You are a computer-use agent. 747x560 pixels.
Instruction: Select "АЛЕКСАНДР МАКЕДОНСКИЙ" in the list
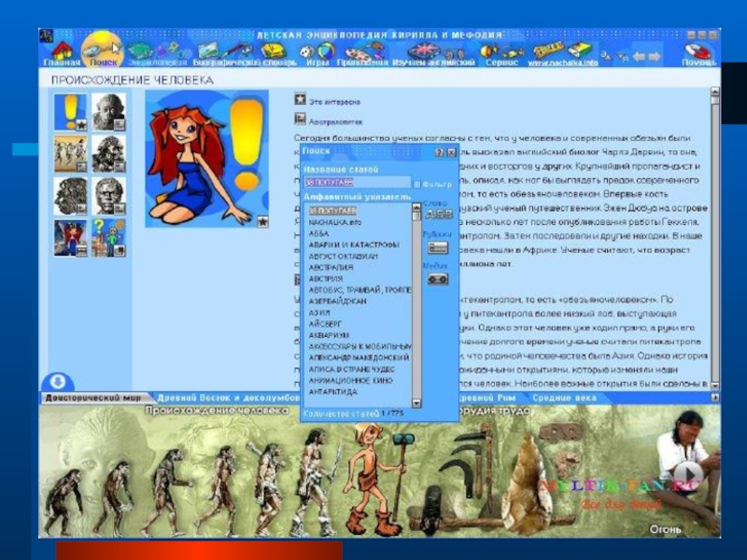point(359,357)
